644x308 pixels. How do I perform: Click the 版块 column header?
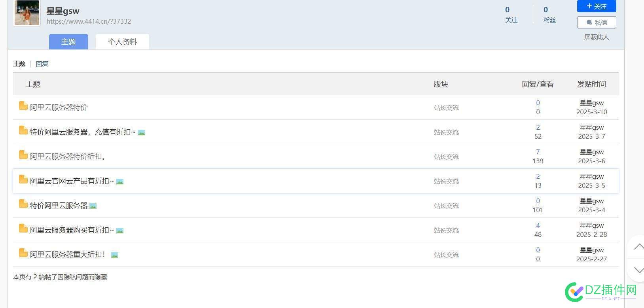(x=441, y=84)
